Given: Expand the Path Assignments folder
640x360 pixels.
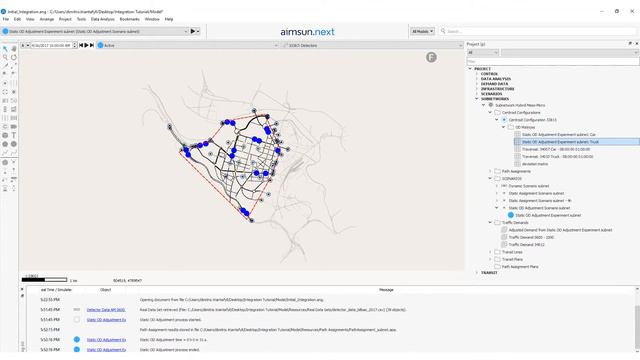Looking at the screenshot, I should point(490,171).
